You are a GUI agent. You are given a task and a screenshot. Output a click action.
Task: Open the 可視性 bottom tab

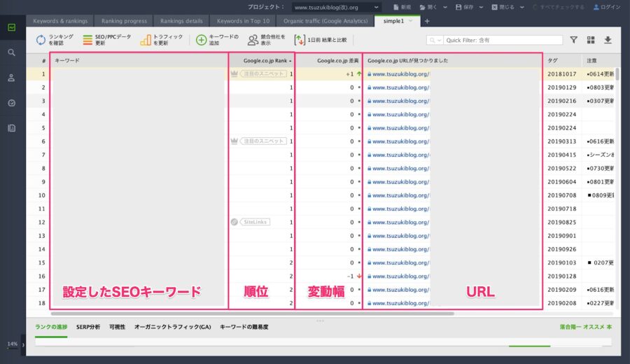pyautogui.click(x=117, y=327)
